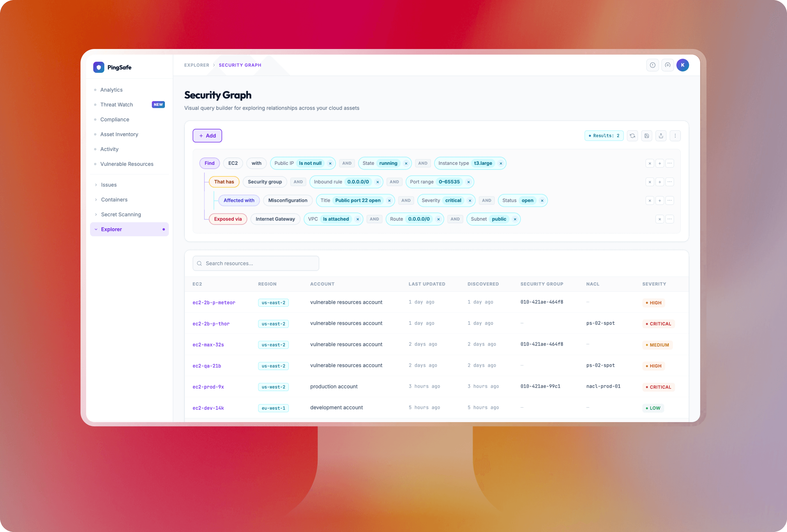Refresh the query results
This screenshot has width=787, height=532.
point(632,136)
